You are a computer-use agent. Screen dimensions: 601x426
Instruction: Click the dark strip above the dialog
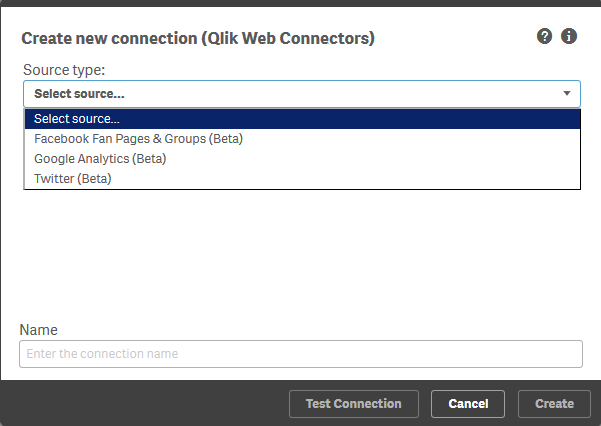click(x=300, y=3)
